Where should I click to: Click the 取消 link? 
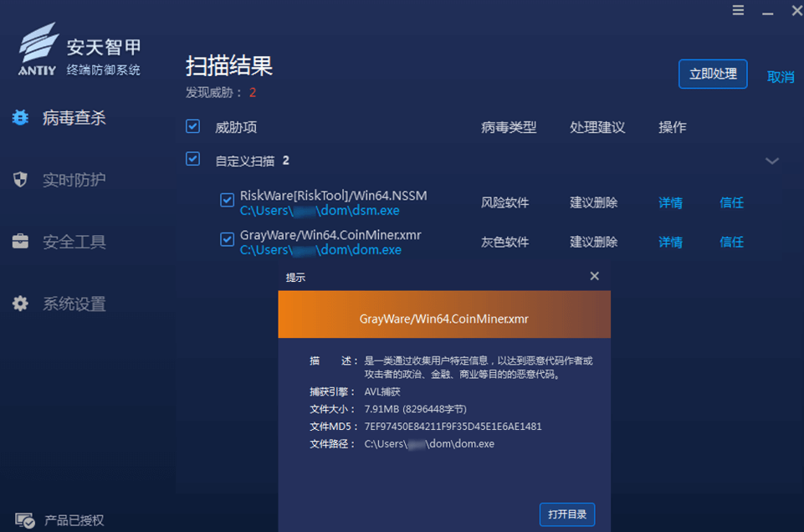click(780, 77)
